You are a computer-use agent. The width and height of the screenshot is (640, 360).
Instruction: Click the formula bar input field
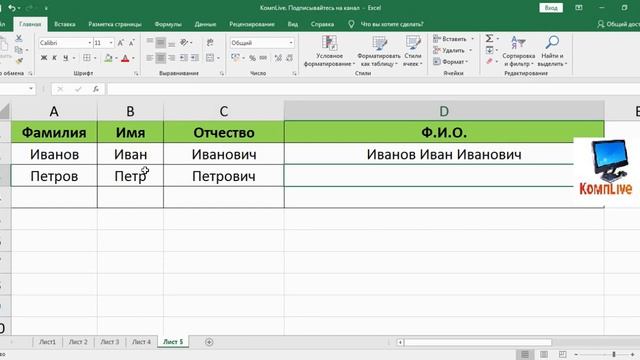pos(373,89)
